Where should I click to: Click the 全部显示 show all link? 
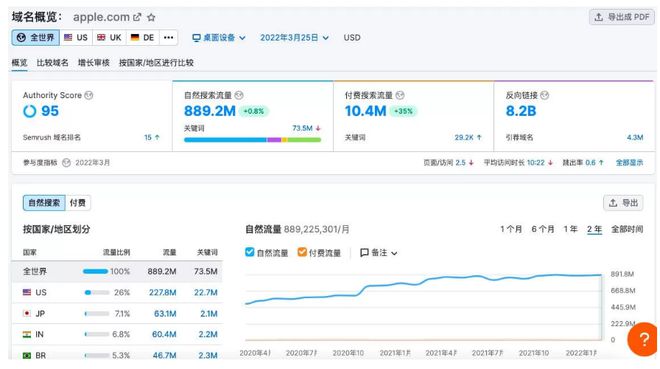coord(629,162)
